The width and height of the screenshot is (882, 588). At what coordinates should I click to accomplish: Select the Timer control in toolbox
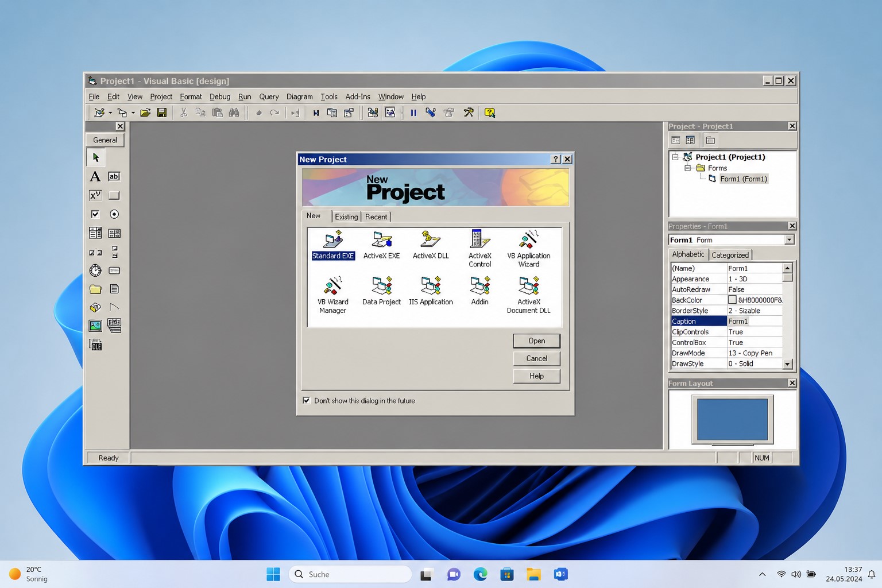coord(95,270)
